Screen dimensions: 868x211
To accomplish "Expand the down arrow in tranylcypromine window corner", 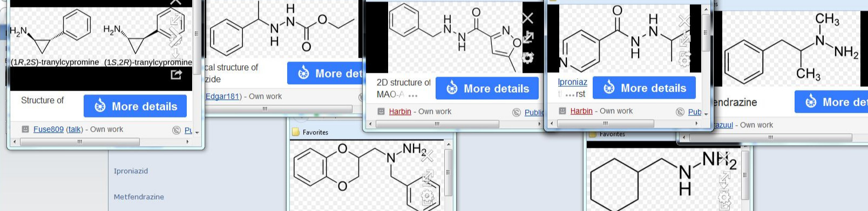I will (x=197, y=132).
